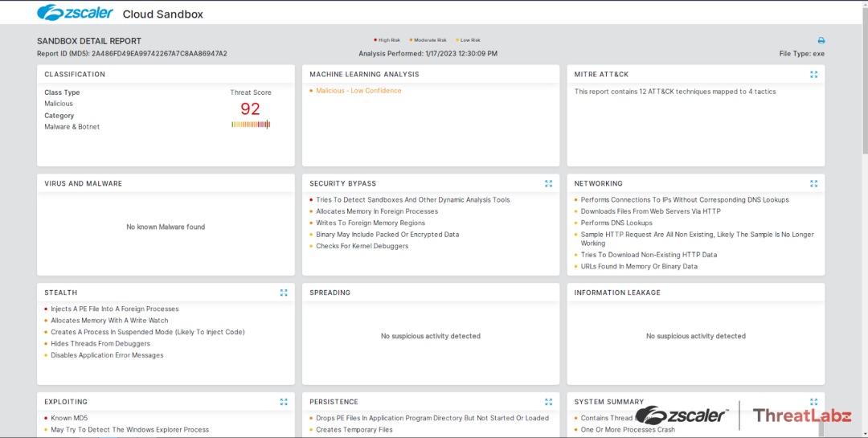Screen dimensions: 868x438
Task: Click the threat score value 92
Action: pos(250,108)
